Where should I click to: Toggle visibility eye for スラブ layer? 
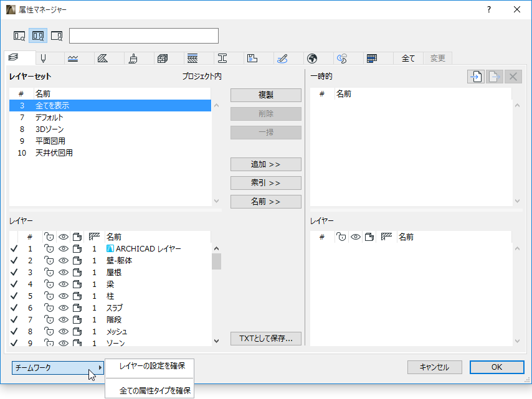point(64,308)
